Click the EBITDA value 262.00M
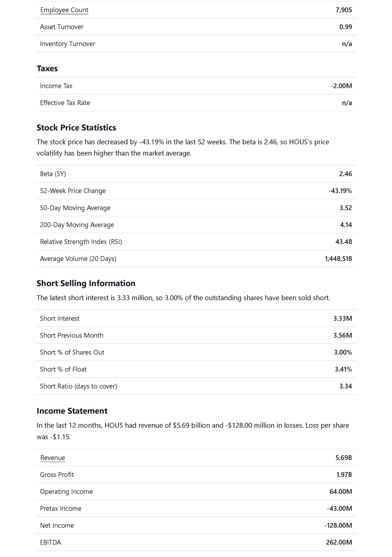This screenshot has width=392, height=557. point(339,542)
